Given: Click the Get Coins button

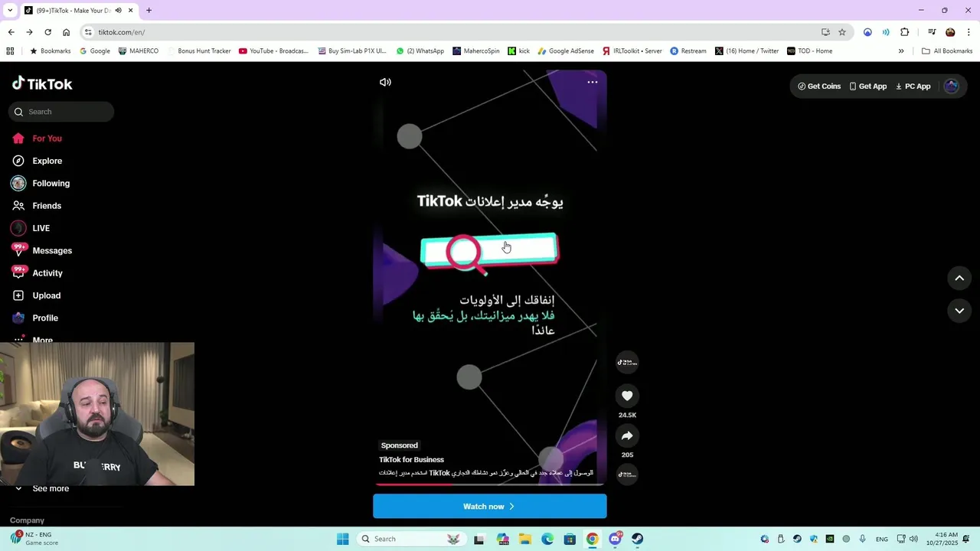Looking at the screenshot, I should pos(819,86).
